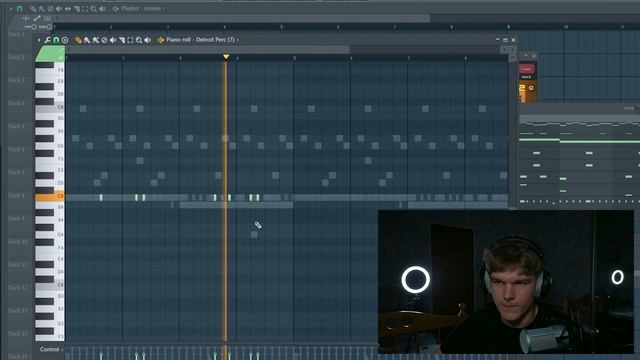Select the piano roll Select tool
Viewport: 640px width, 360px height.
coord(130,40)
